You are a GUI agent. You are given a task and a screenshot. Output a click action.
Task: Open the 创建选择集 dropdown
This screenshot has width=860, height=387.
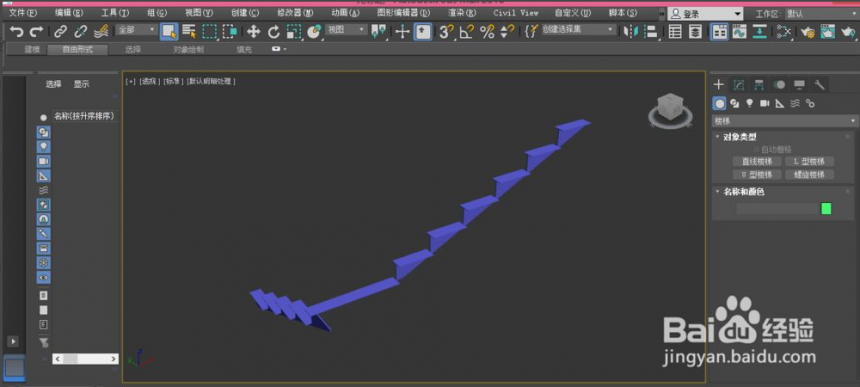(x=578, y=30)
